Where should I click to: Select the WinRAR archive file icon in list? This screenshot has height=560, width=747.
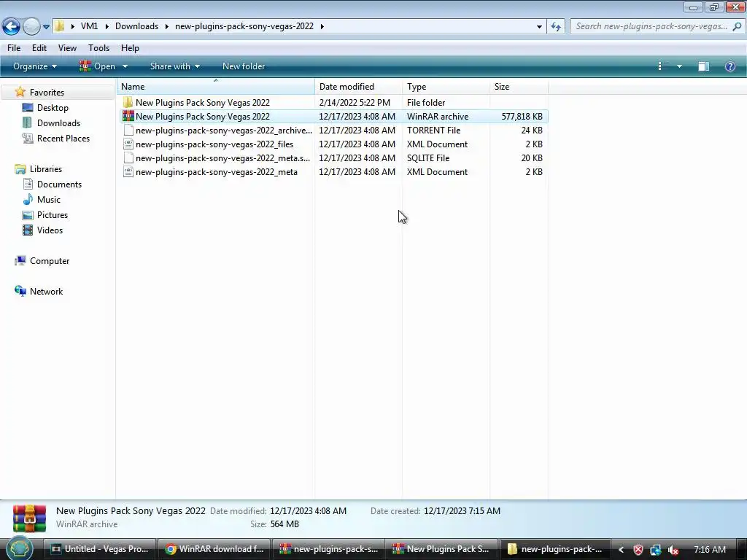click(x=128, y=116)
